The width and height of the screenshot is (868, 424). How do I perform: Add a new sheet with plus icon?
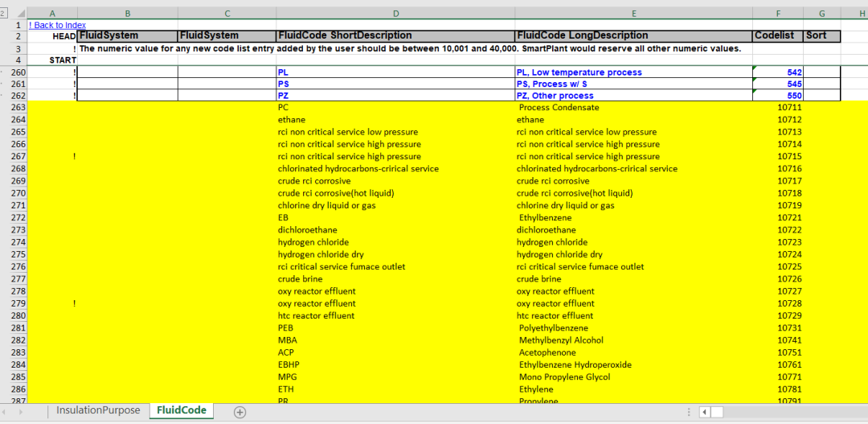pos(240,412)
